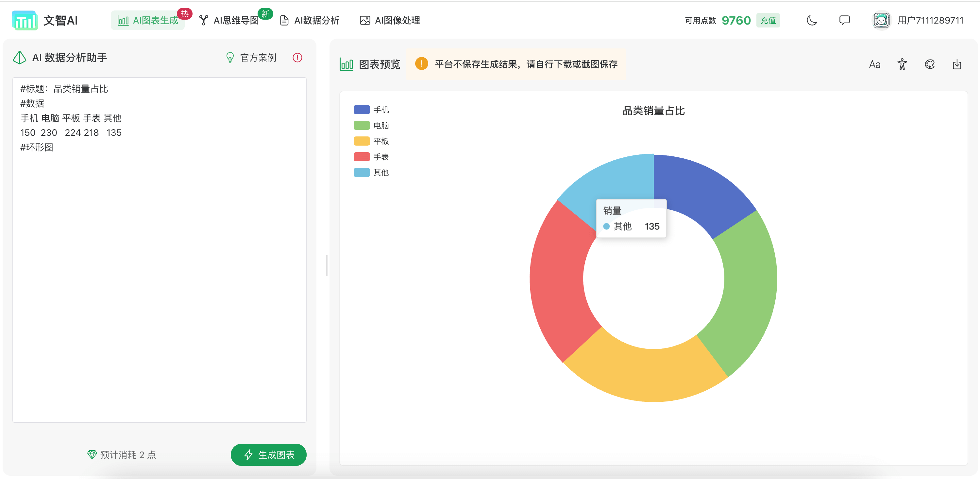The image size is (980, 479).
Task: Open the color palette theme icon
Action: pos(929,64)
